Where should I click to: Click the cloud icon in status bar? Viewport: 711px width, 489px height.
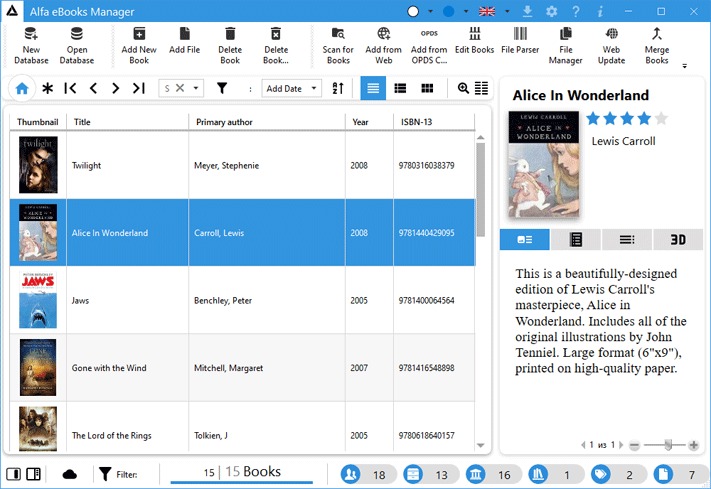pos(70,474)
